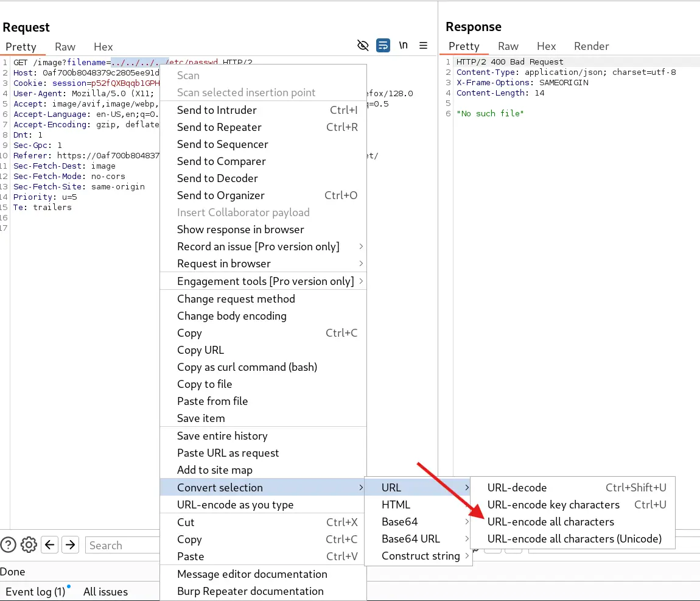The height and width of the screenshot is (601, 700).
Task: Go to previous search match arrow
Action: 50,545
